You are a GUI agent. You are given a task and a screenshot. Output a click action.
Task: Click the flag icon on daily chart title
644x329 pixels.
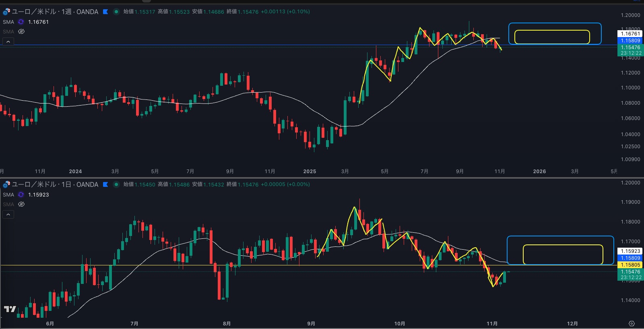click(x=105, y=184)
